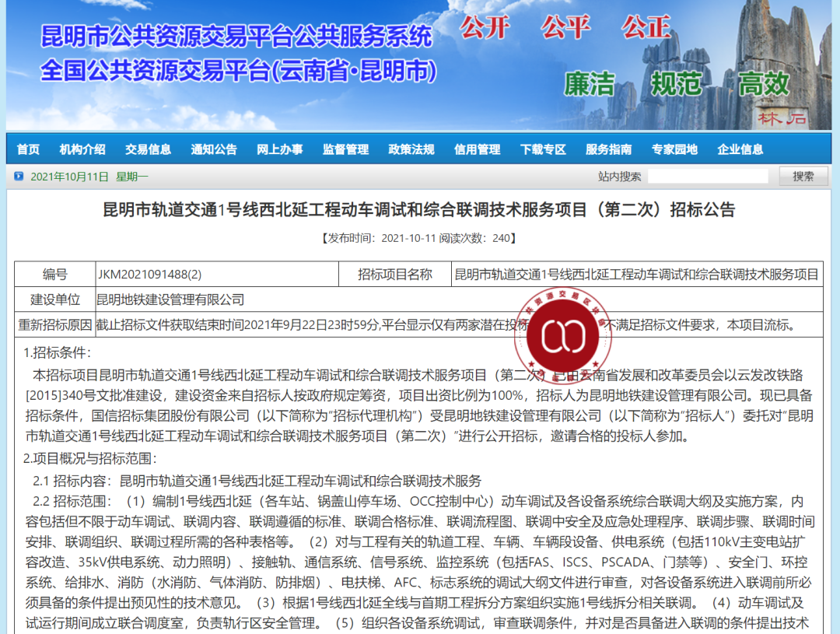Open the 机构介绍 menu item
Image resolution: width=840 pixels, height=634 pixels.
tap(82, 149)
